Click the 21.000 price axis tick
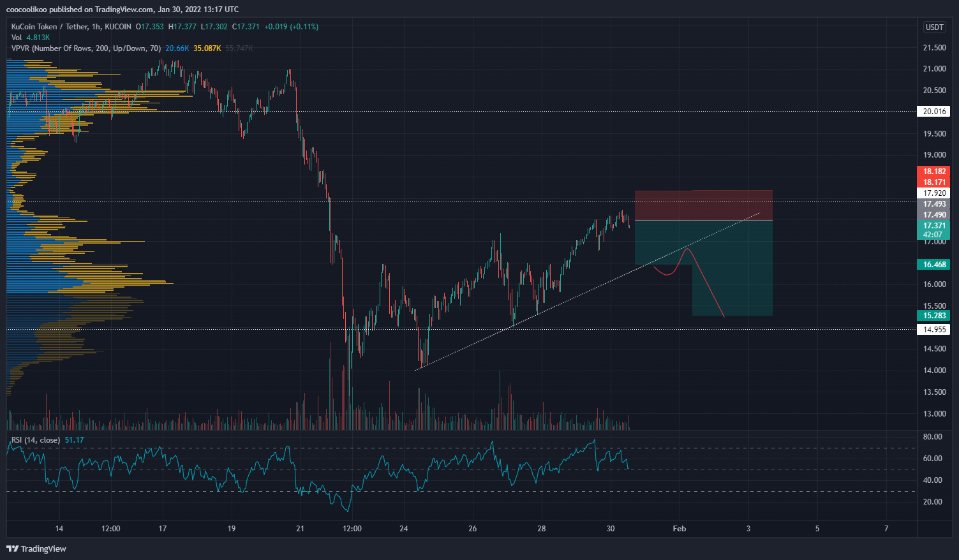This screenshot has height=560, width=959. 935,69
